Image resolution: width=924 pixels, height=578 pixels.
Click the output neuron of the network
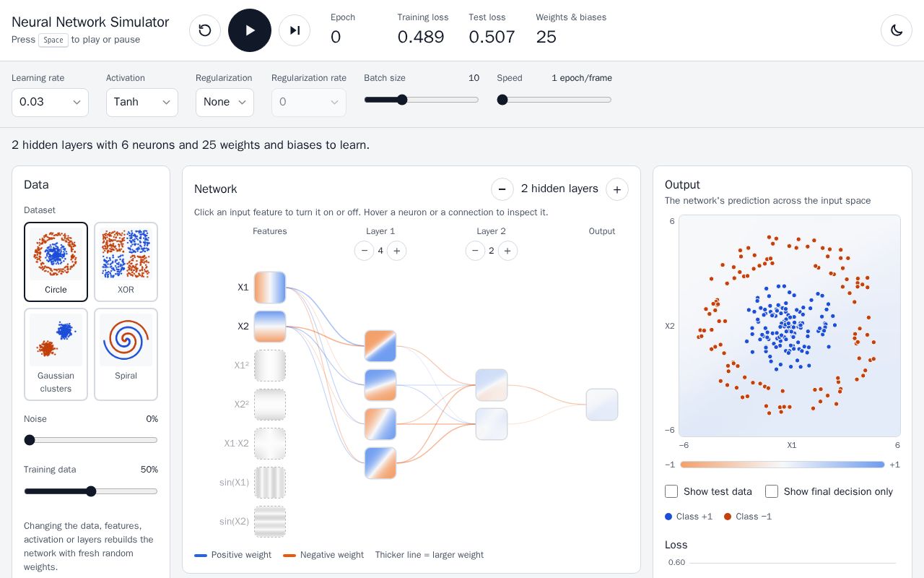pyautogui.click(x=602, y=405)
